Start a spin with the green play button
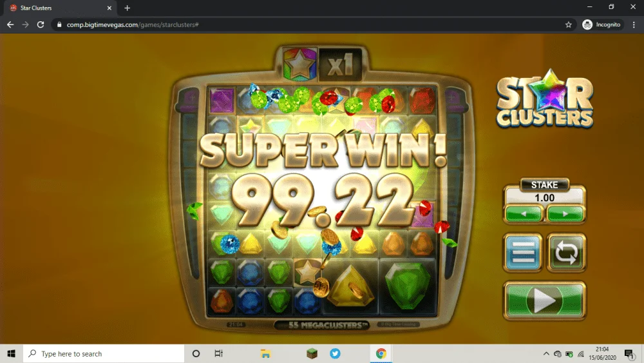The height and width of the screenshot is (363, 644). pyautogui.click(x=545, y=301)
